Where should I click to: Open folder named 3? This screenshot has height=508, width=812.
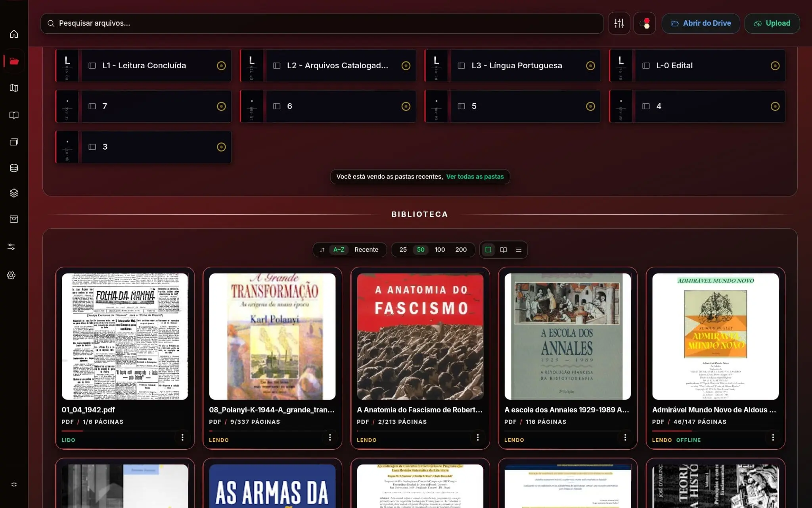143,147
